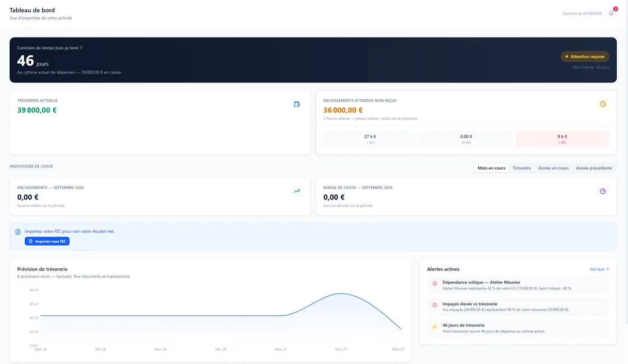This screenshot has width=628, height=364.
Task: Click the Prévision de trésorerie chart title
Action: (x=43, y=269)
